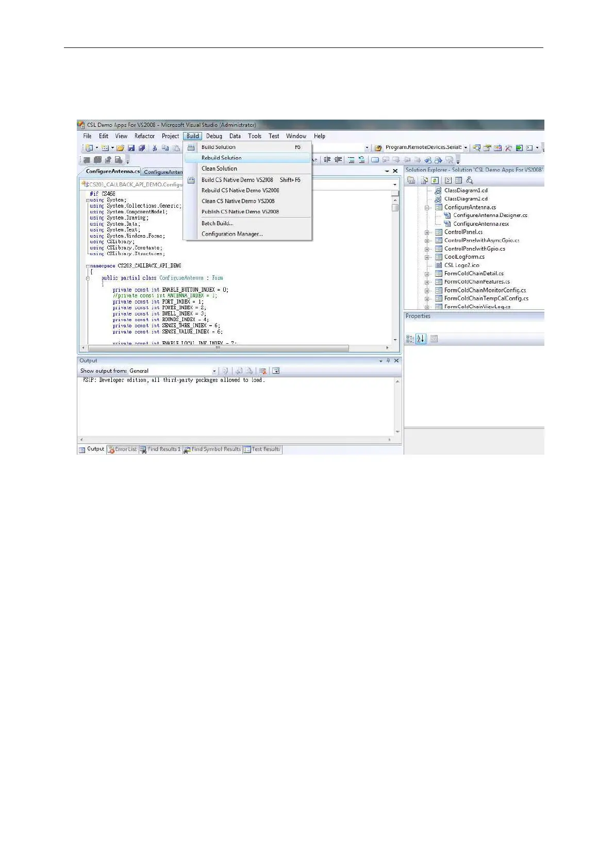Click the Save floppy disk icon

(x=131, y=148)
